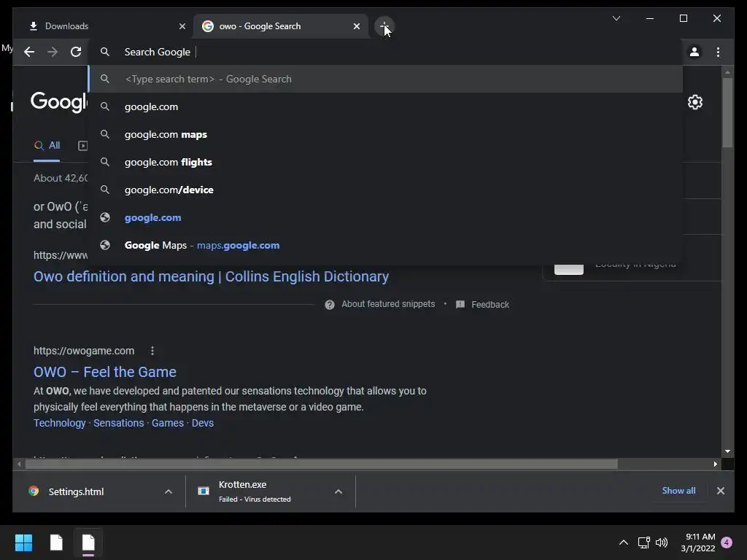Click the forward navigation arrow

(53, 52)
